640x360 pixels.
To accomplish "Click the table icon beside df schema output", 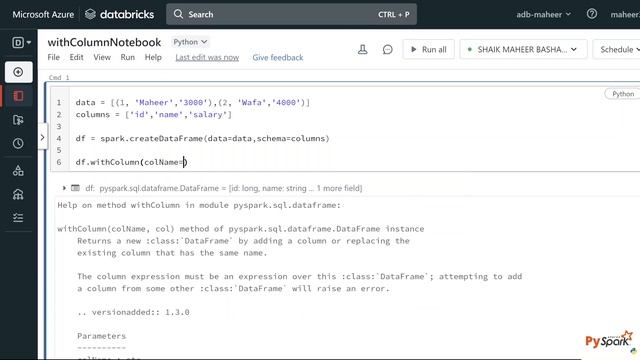I will [76, 188].
